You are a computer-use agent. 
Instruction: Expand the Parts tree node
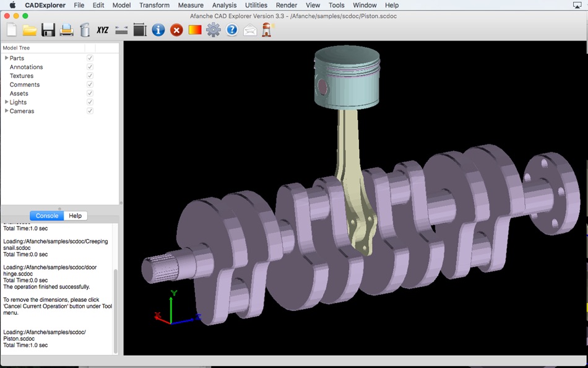[6, 58]
